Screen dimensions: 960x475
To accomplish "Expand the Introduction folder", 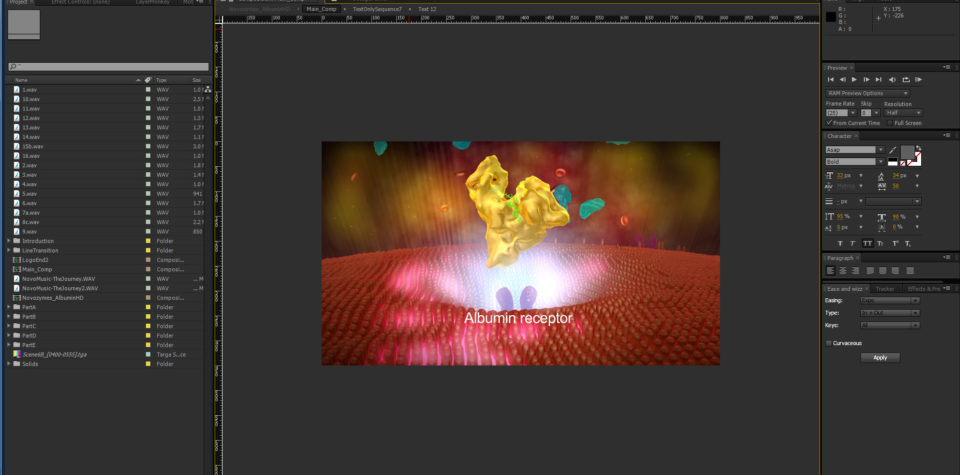I will point(9,241).
